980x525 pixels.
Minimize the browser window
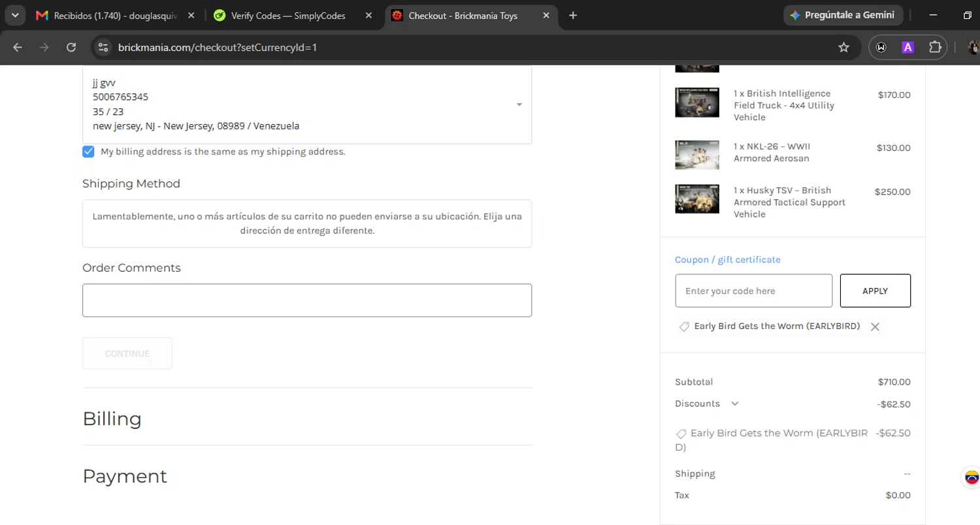(x=933, y=15)
